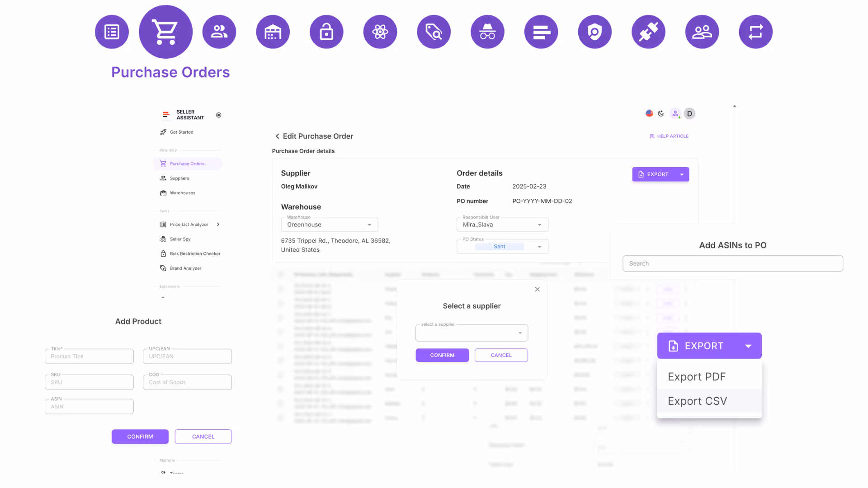This screenshot has height=488, width=868.
Task: Click the spy hat and glasses icon
Action: (x=487, y=32)
